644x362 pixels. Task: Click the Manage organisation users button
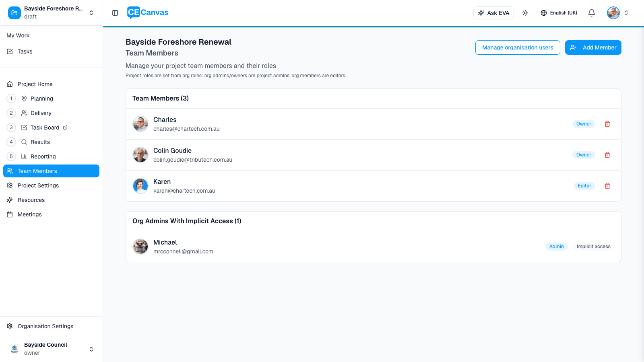tap(518, 47)
